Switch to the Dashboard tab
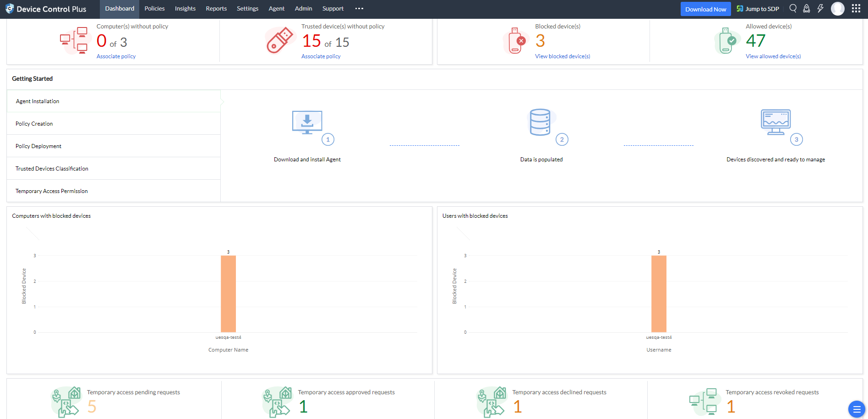The height and width of the screenshot is (419, 868). (120, 9)
